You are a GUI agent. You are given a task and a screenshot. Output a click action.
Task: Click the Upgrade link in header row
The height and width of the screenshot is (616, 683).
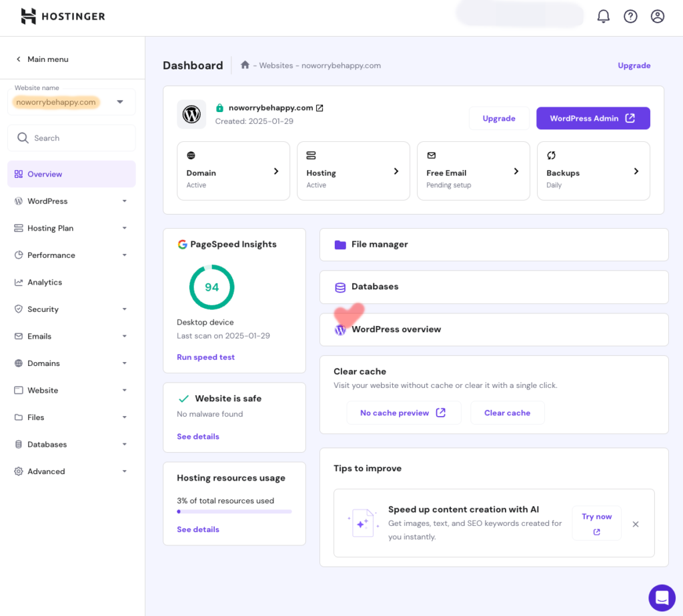[x=634, y=65]
